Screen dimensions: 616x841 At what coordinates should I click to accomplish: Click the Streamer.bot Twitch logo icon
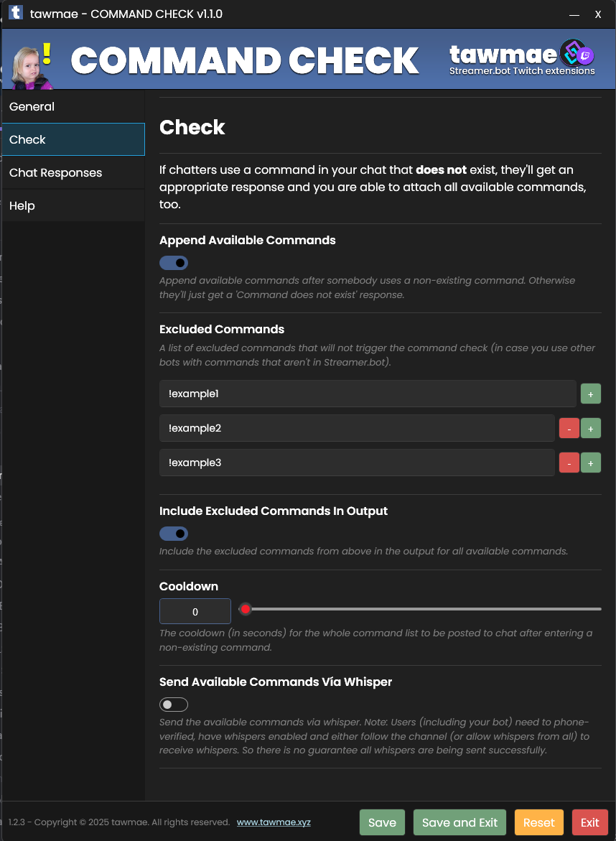(x=577, y=53)
